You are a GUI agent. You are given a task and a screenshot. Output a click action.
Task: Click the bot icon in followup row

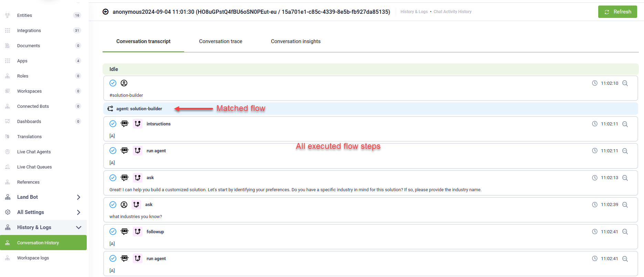125,232
